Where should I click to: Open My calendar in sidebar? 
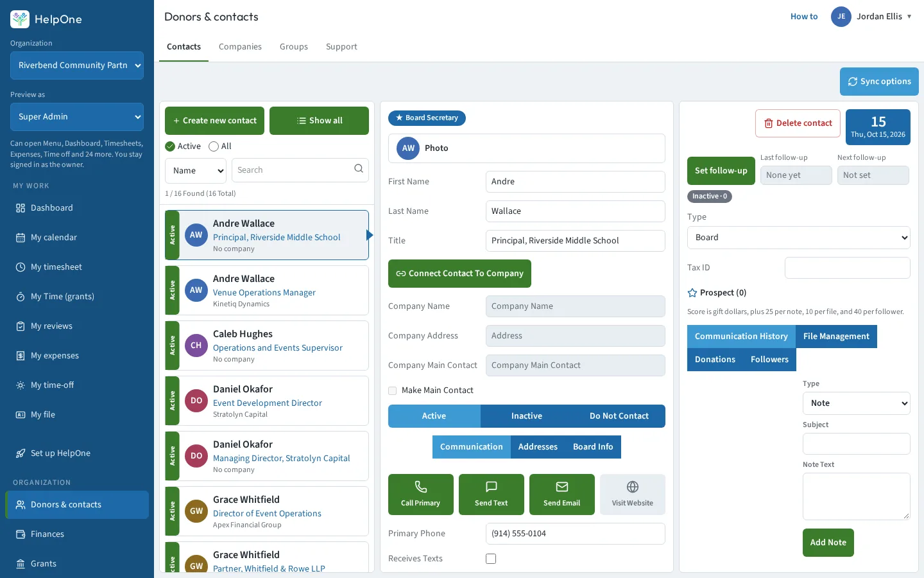(x=77, y=238)
